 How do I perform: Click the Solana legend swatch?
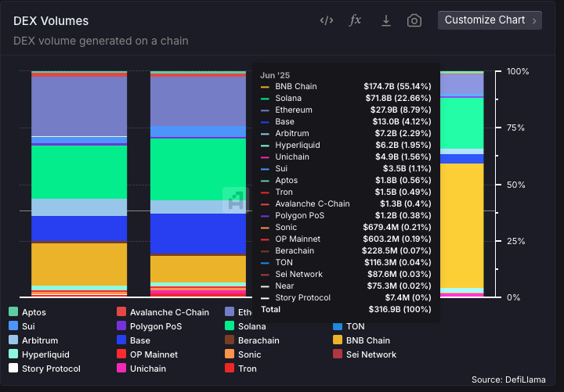pos(230,325)
